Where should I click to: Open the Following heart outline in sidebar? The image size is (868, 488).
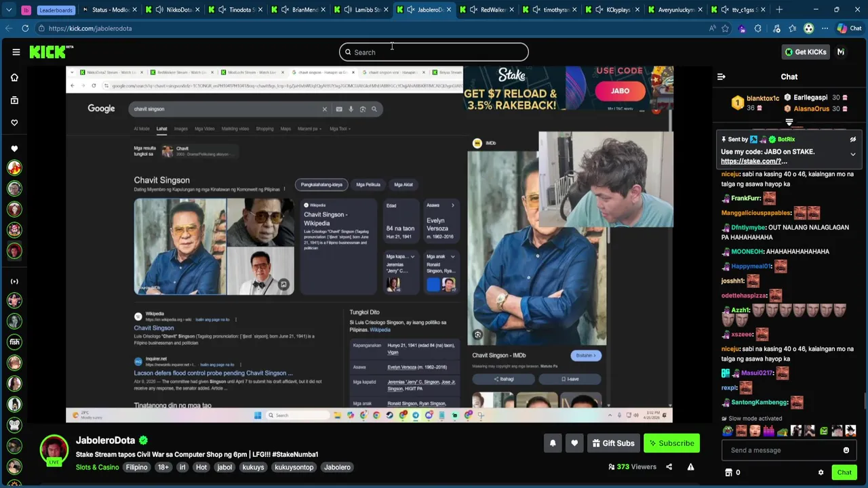[x=14, y=123]
